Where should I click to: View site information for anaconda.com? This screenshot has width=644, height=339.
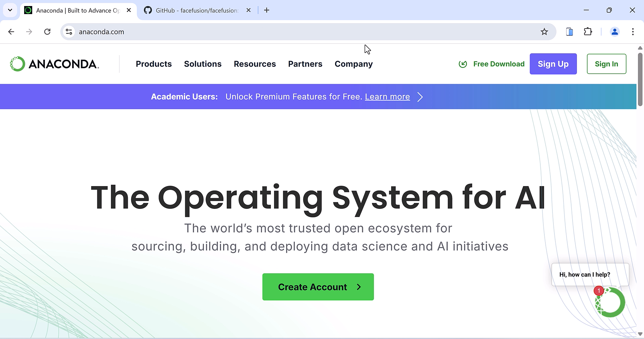click(69, 32)
